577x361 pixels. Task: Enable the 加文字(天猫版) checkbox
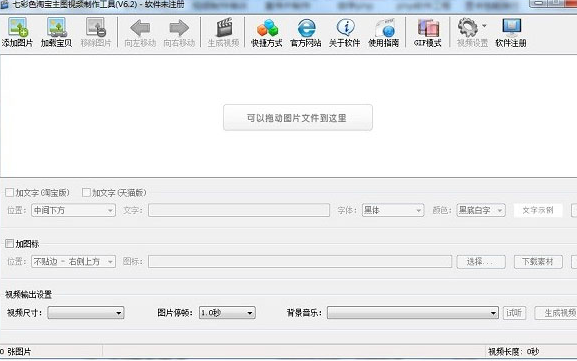point(86,192)
